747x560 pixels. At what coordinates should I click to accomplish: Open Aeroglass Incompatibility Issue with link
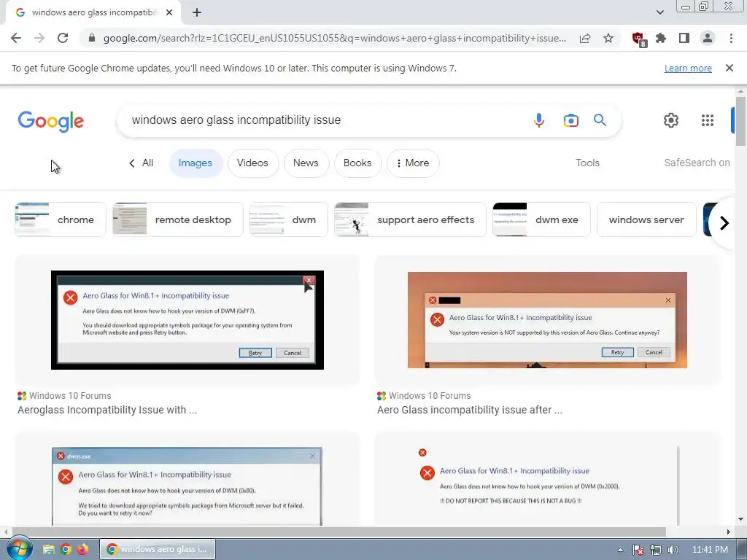(107, 410)
